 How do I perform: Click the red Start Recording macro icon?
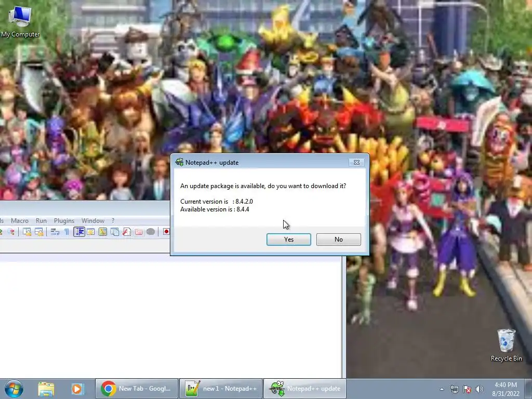pos(166,232)
